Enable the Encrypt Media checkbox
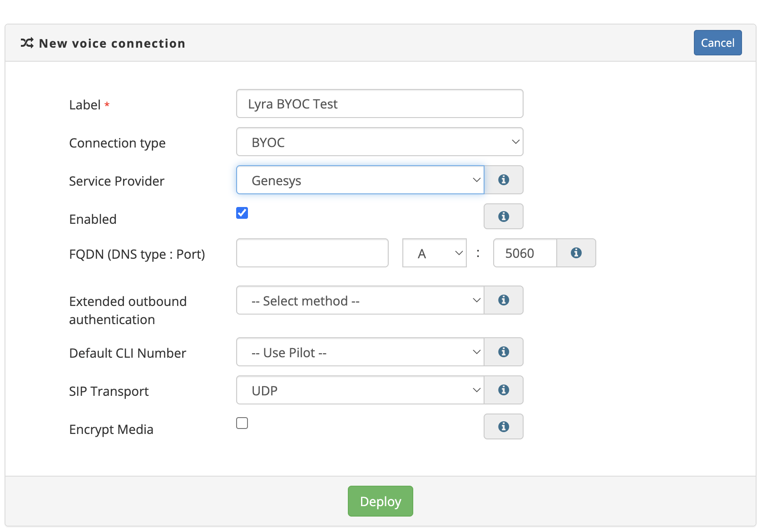The image size is (762, 532). pos(242,423)
